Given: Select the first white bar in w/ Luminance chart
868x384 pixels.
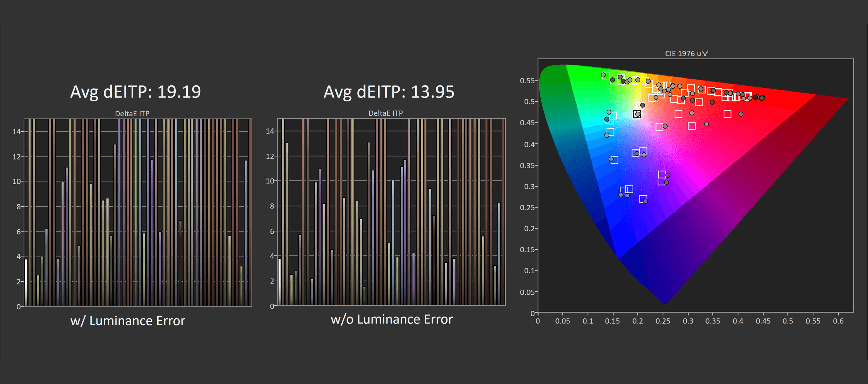Looking at the screenshot, I should coord(26,283).
